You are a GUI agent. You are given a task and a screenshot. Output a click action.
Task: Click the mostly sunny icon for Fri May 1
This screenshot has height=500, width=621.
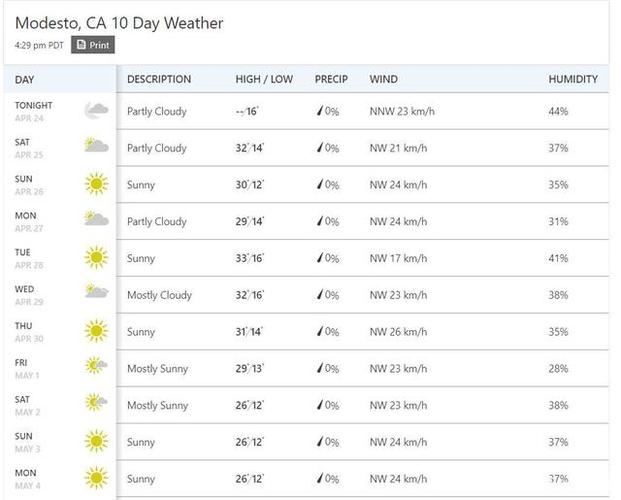coord(96,365)
